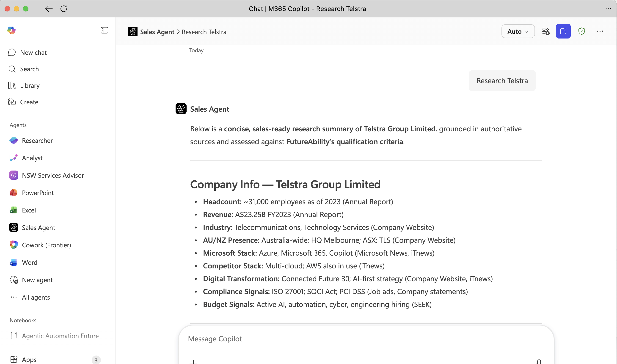The image size is (617, 364).
Task: Open the more options ellipsis menu
Action: pyautogui.click(x=600, y=31)
